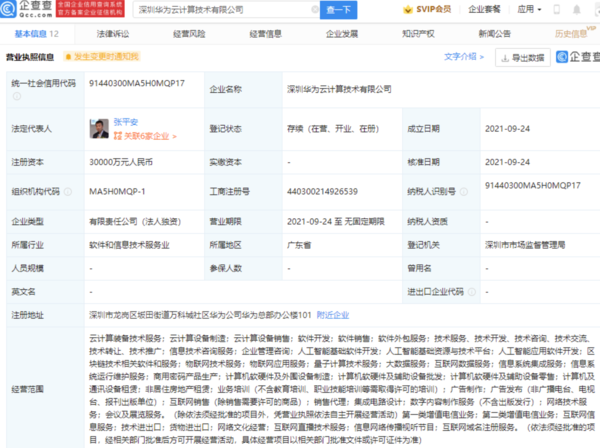Switch to the 历史信息 tab

571,34
